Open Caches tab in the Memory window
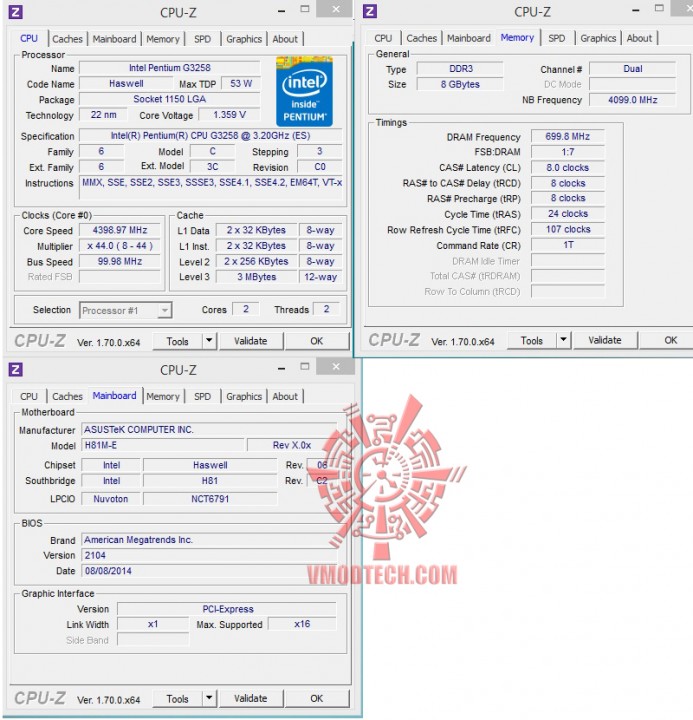This screenshot has width=693, height=720. coord(421,38)
